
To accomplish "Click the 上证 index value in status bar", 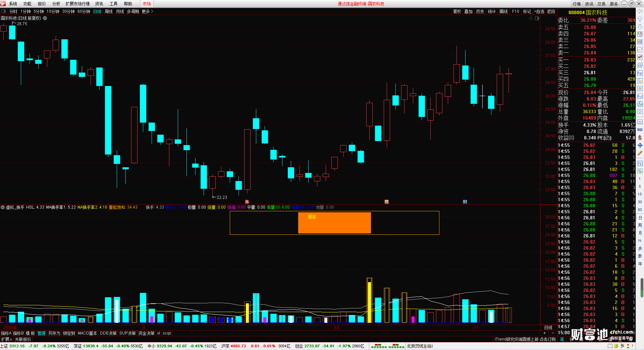I will [x=17, y=346].
